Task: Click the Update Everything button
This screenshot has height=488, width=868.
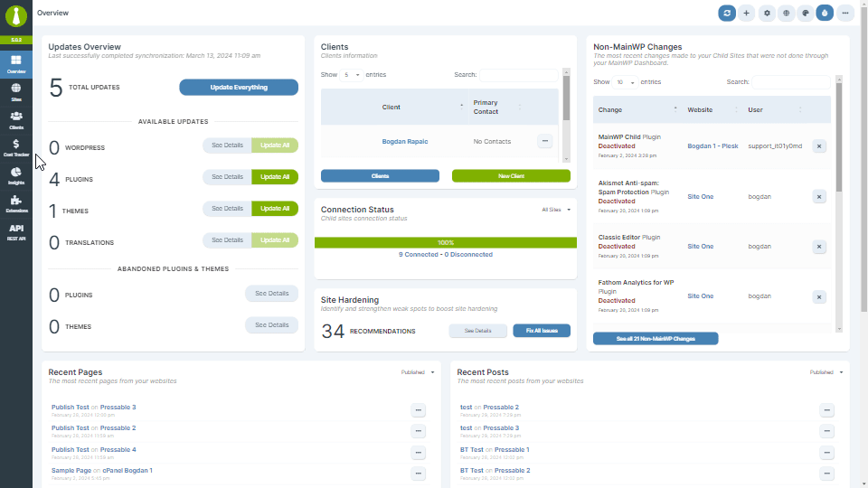Action: (x=239, y=88)
